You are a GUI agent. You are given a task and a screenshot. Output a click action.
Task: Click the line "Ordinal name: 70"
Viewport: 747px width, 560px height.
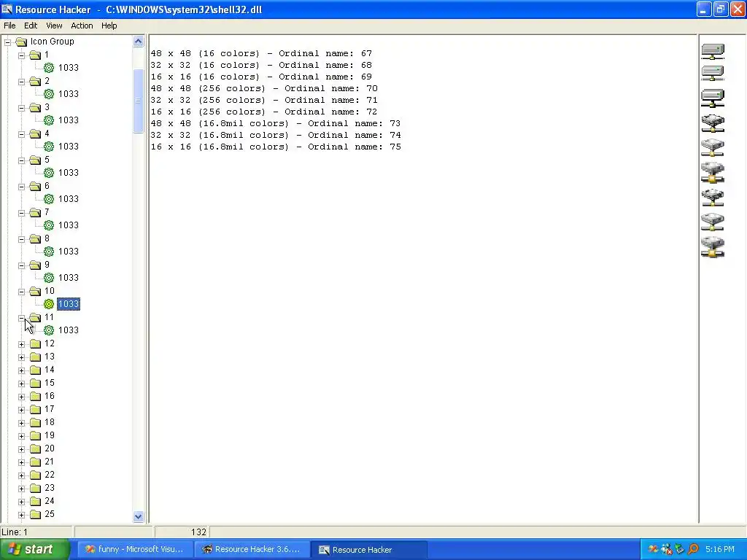pos(264,88)
